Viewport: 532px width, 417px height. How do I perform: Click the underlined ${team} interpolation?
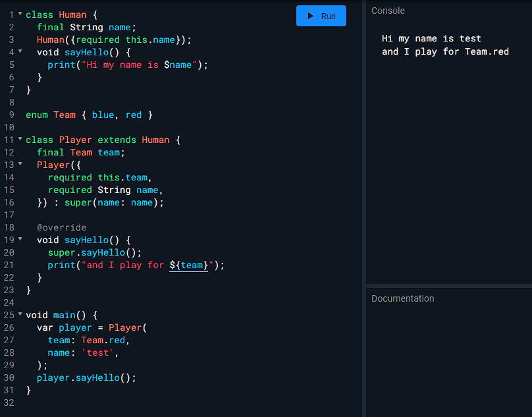[189, 265]
